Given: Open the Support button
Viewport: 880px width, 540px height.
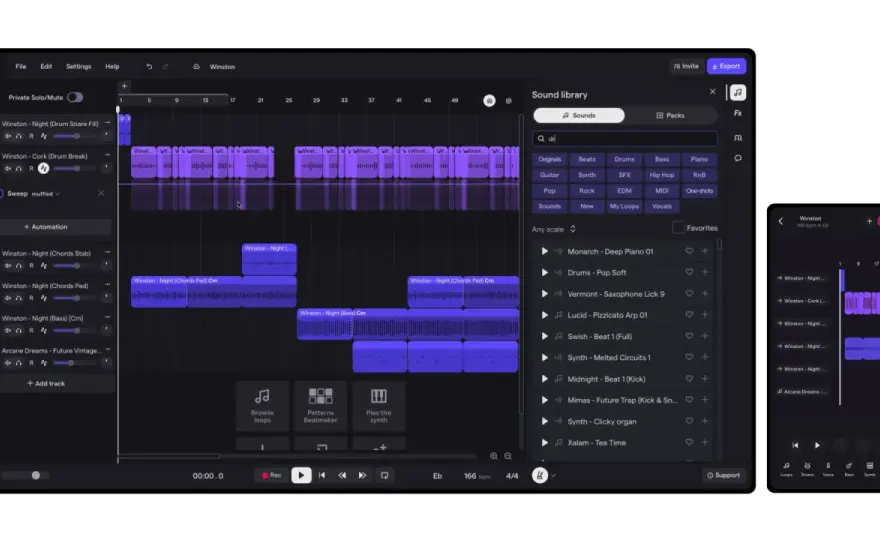Looking at the screenshot, I should tap(723, 475).
